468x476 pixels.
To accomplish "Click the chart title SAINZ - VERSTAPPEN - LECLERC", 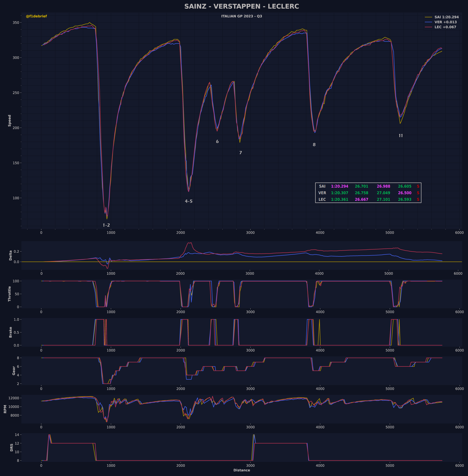I will (x=242, y=7).
